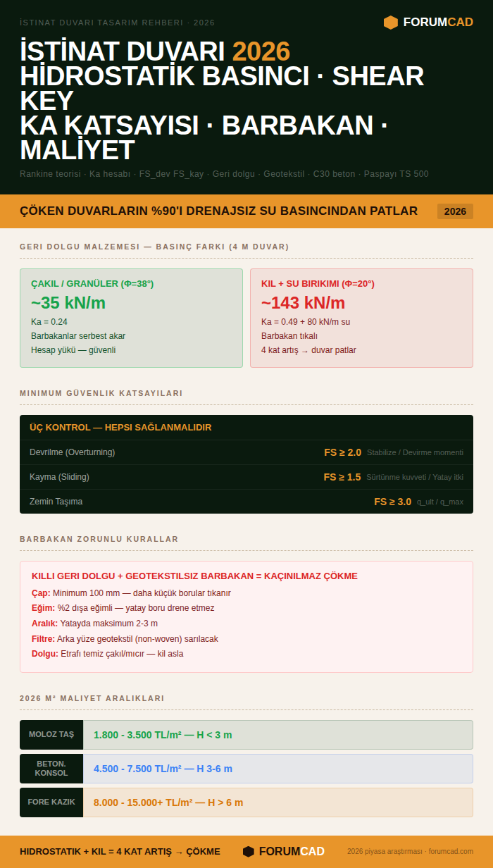
Task: Click the FS ≥ 1.5 value
Action: [342, 477]
